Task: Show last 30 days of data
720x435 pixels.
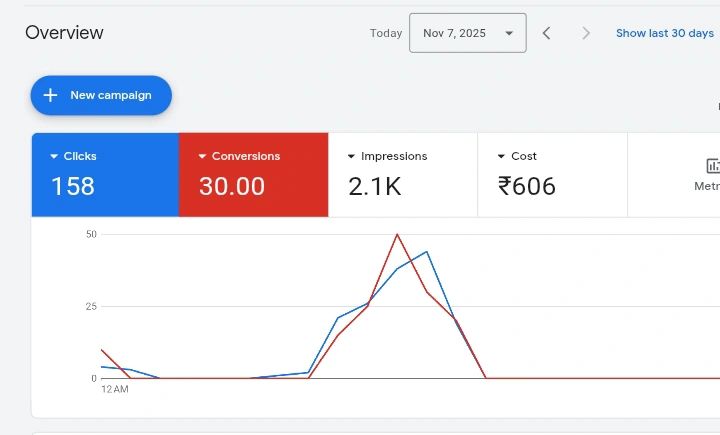Action: click(x=664, y=33)
